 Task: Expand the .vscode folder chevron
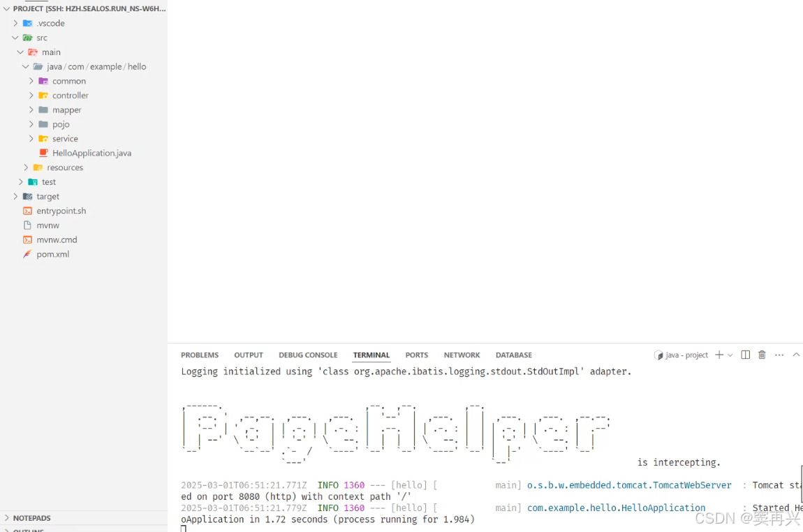pyautogui.click(x=15, y=23)
